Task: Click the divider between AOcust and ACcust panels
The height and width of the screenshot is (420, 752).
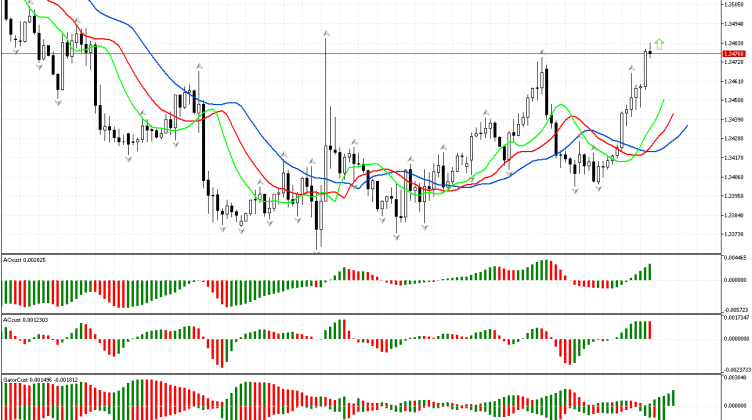Action: pos(360,314)
